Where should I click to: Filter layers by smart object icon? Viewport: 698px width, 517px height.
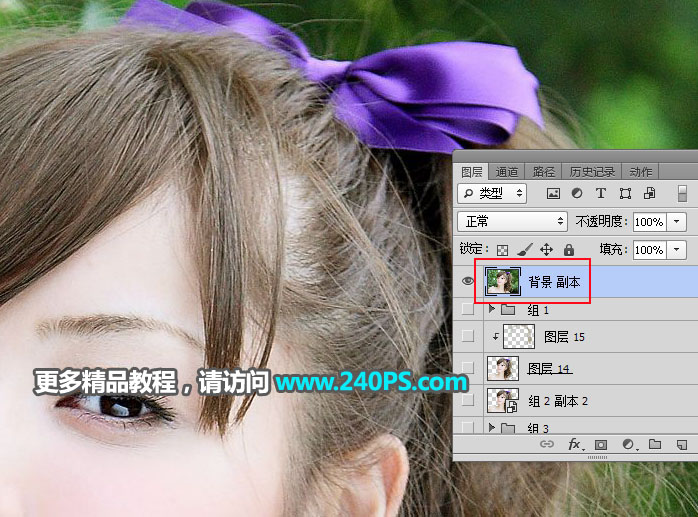(649, 193)
